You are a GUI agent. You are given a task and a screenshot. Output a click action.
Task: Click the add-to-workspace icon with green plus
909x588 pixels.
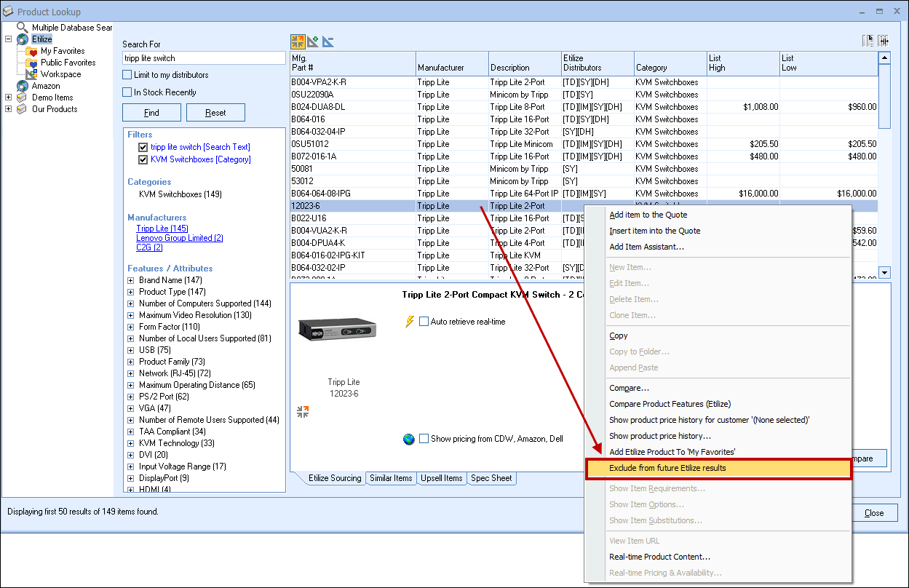tap(313, 41)
